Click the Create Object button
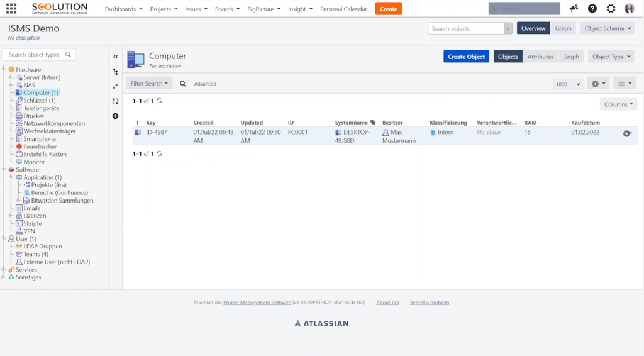 [x=466, y=57]
